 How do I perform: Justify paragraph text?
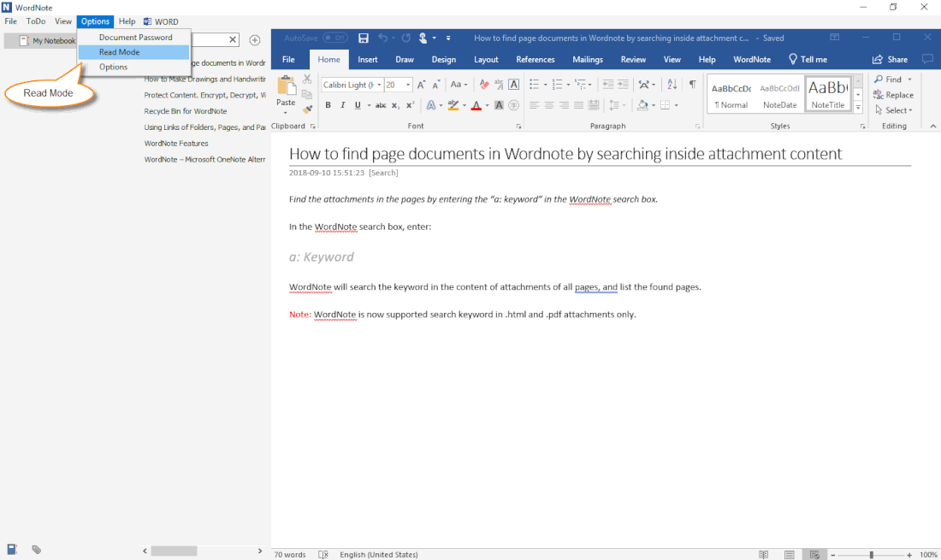click(578, 105)
